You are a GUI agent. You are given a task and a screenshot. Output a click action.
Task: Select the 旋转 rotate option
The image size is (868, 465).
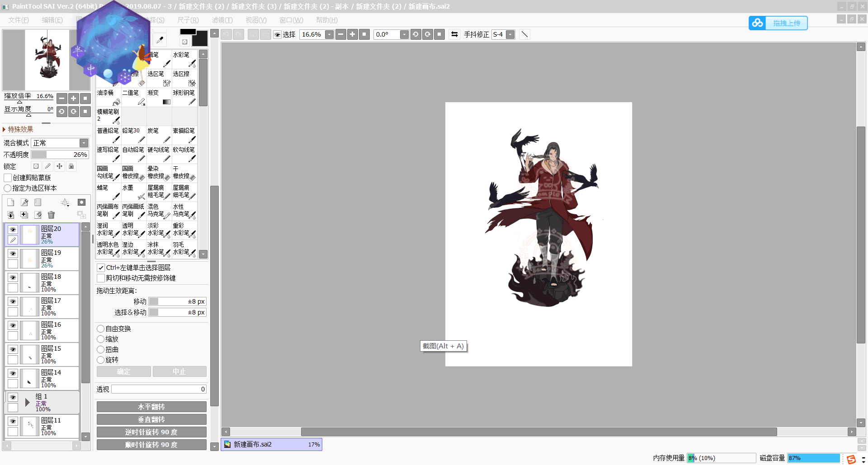(101, 360)
